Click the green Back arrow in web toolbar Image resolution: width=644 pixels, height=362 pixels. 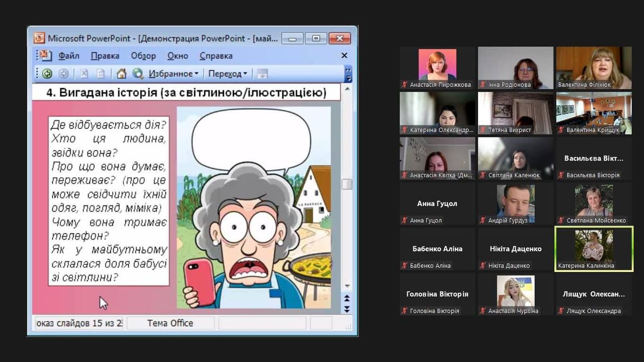coord(47,74)
